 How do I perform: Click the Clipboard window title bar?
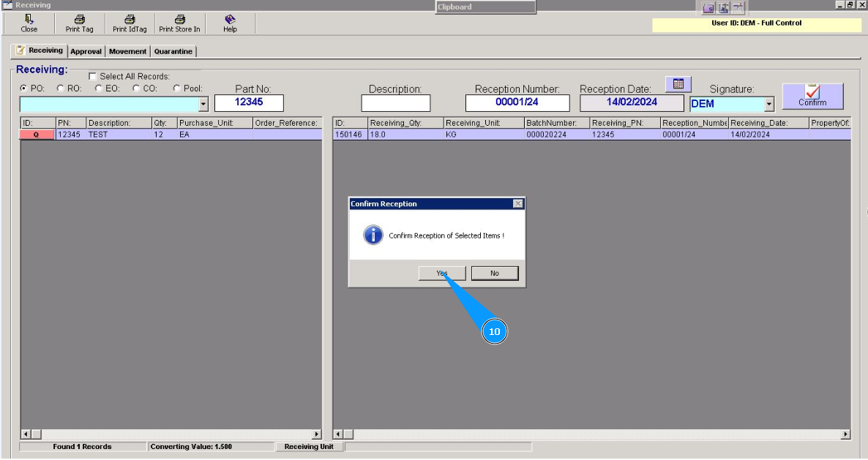pyautogui.click(x=485, y=7)
